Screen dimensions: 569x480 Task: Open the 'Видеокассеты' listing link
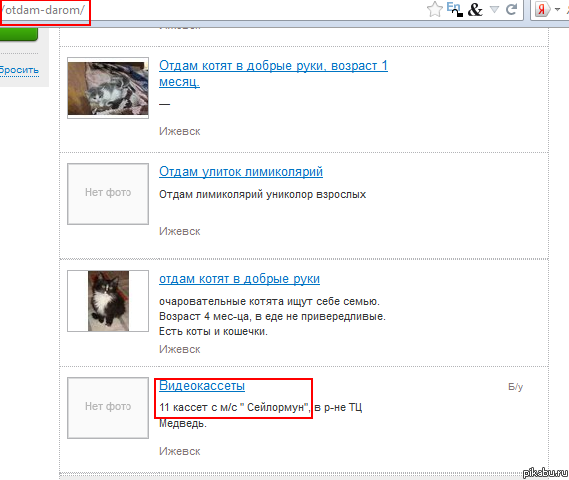click(x=202, y=385)
